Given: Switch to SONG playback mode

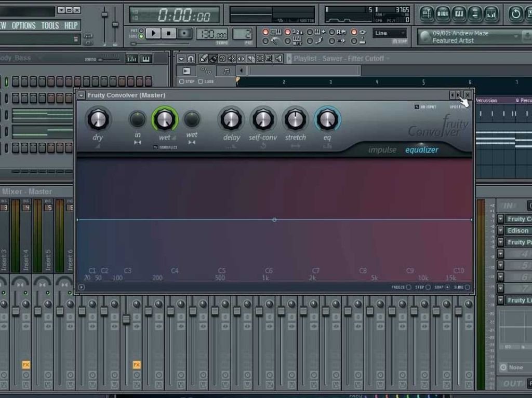Looking at the screenshot, I should [x=141, y=36].
